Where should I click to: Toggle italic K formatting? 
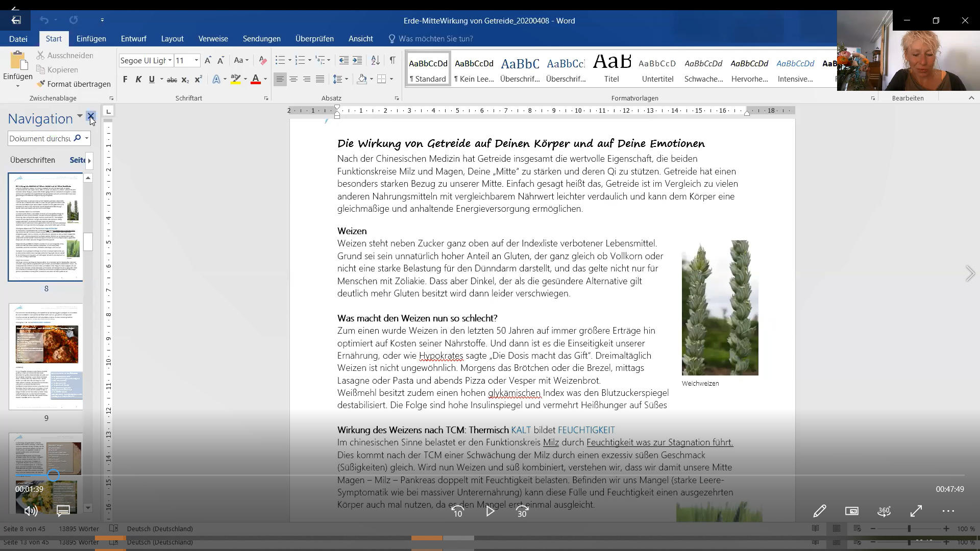tap(138, 79)
